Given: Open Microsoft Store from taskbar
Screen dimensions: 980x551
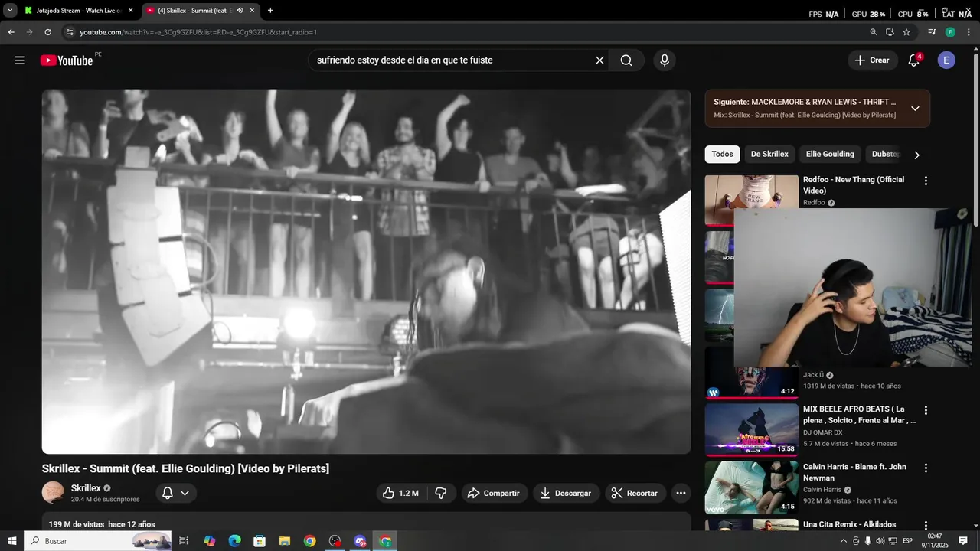Looking at the screenshot, I should (x=260, y=541).
